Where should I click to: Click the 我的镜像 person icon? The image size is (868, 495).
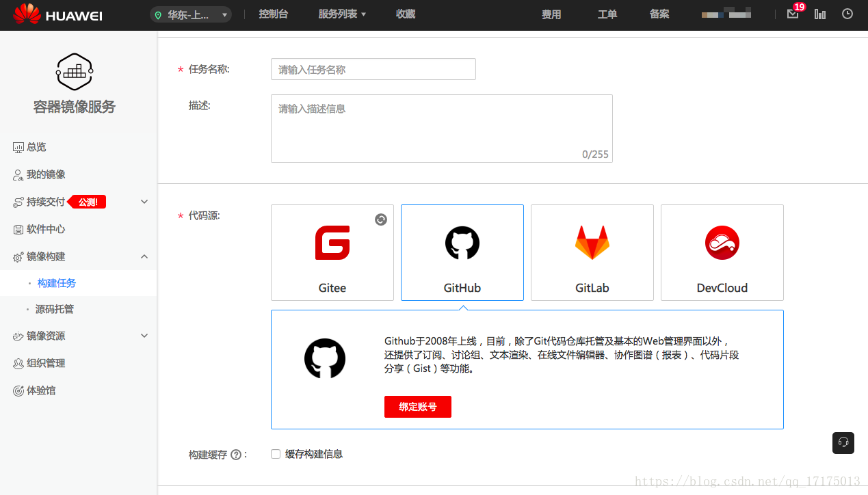pos(18,175)
